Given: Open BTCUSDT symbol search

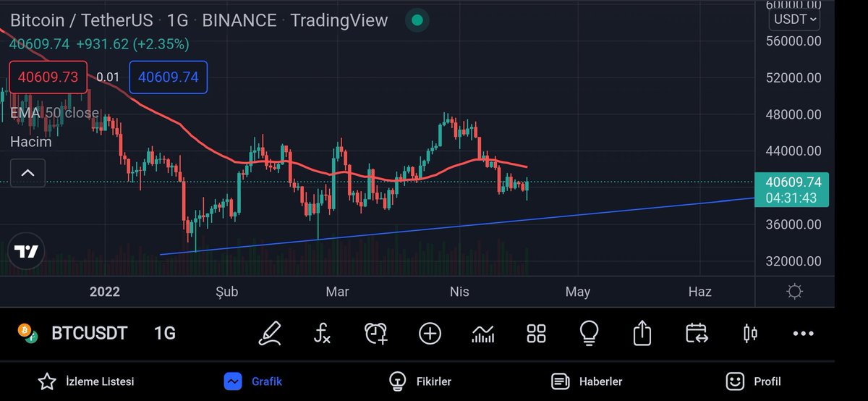Looking at the screenshot, I should pyautogui.click(x=89, y=333).
